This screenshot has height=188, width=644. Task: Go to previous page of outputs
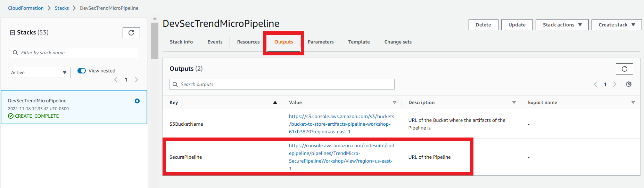click(x=595, y=84)
